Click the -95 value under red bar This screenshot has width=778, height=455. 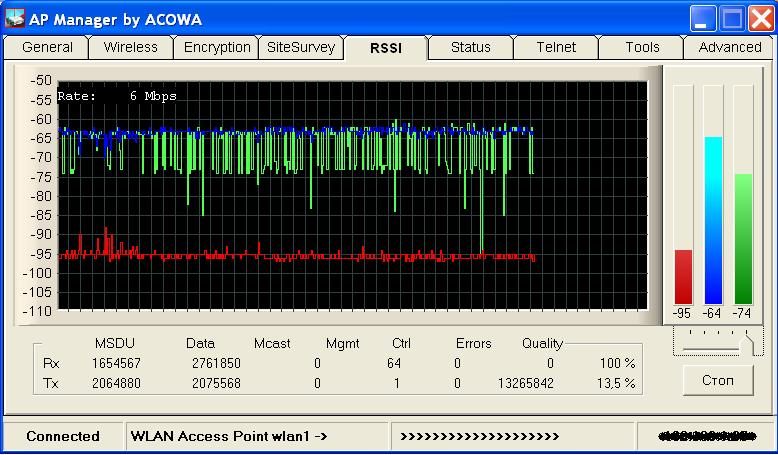(x=682, y=313)
